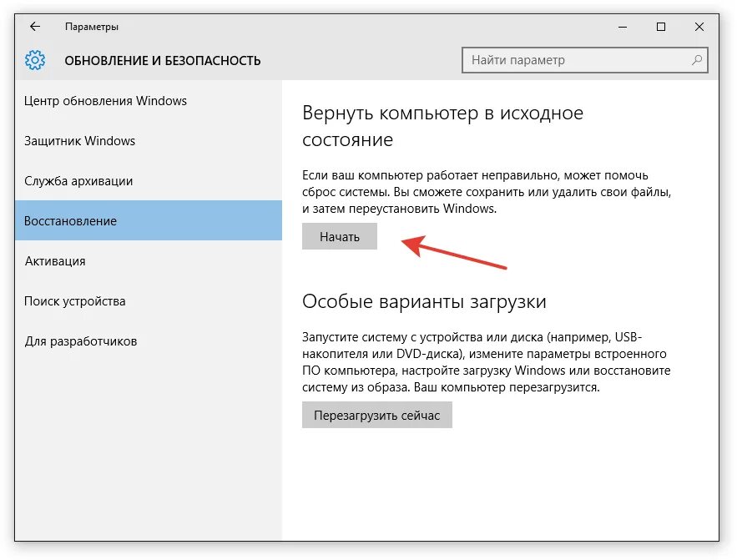
Task: Click the back arrow icon
Action: click(35, 27)
